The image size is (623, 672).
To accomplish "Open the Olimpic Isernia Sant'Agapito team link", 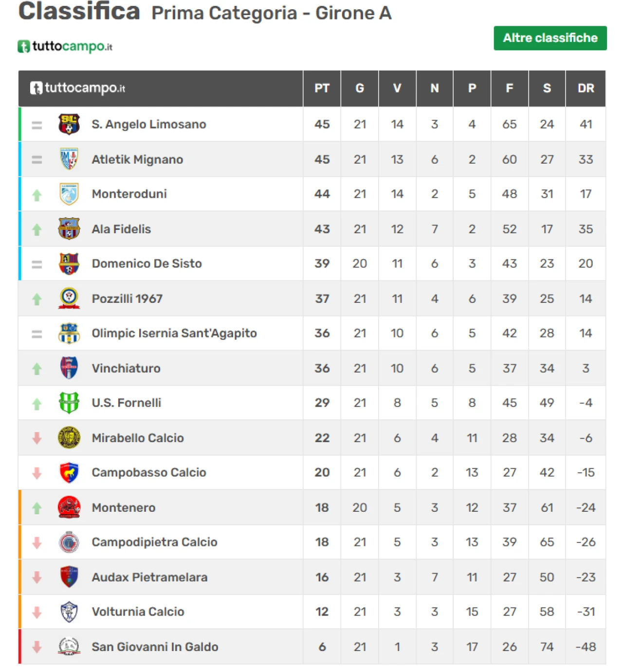I will coord(174,333).
